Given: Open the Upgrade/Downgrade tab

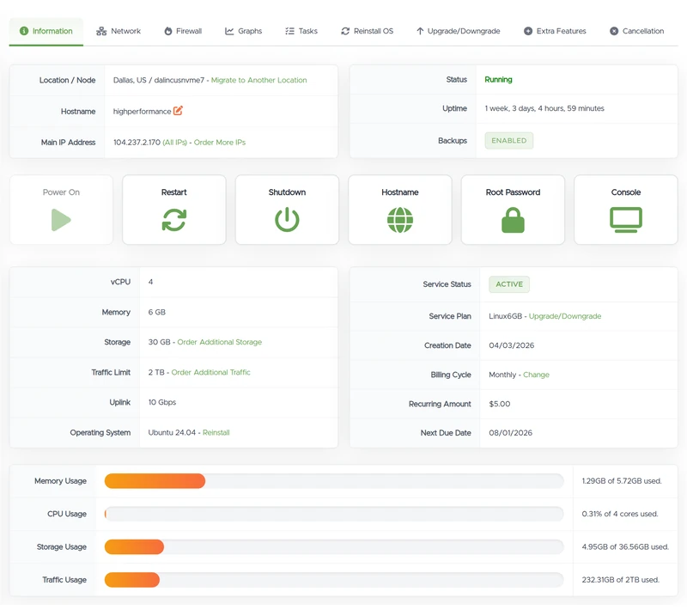Looking at the screenshot, I should 458,31.
